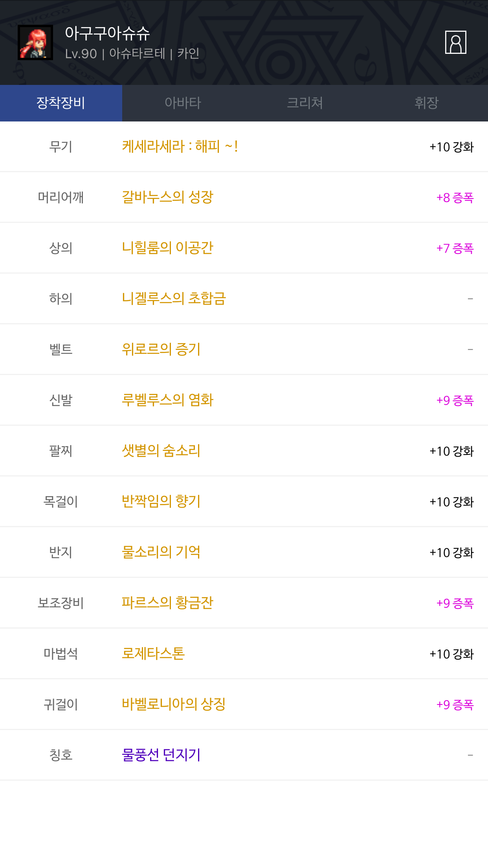Open weapon item 케세라세라 : 해피 ~!

click(180, 147)
